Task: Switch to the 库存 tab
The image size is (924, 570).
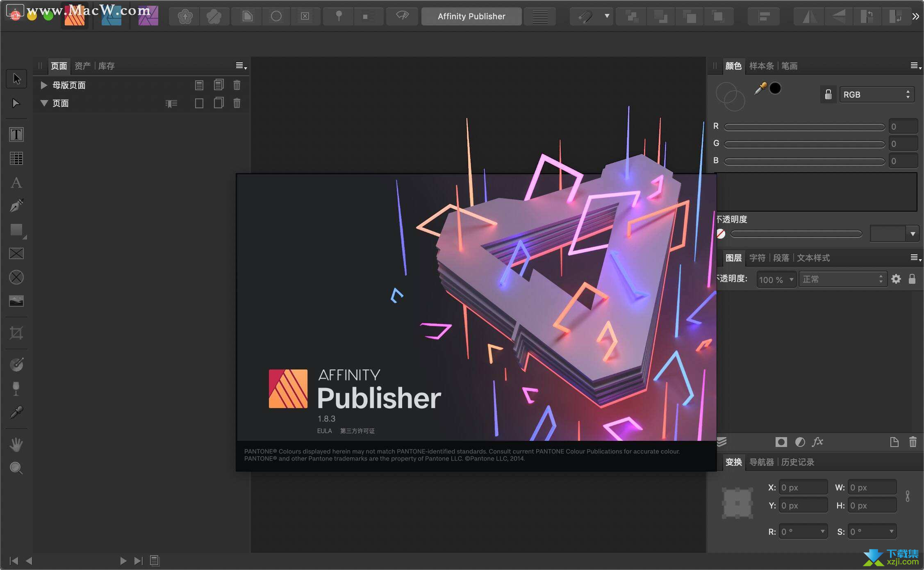Action: tap(106, 66)
